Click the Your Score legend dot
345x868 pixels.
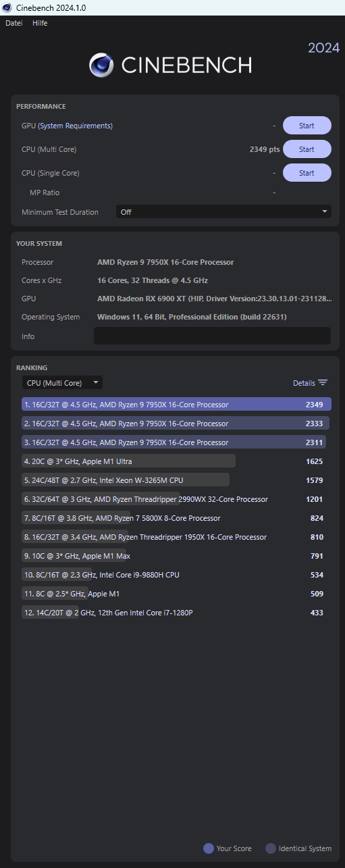(208, 848)
